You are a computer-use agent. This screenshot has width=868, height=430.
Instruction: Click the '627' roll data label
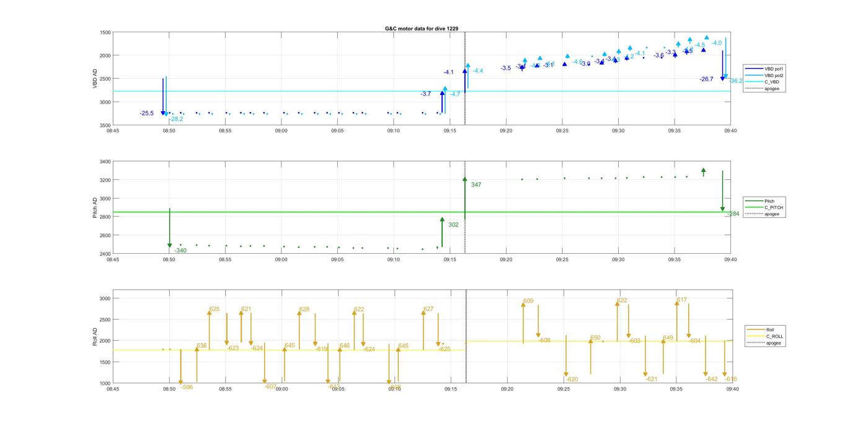[x=428, y=309]
